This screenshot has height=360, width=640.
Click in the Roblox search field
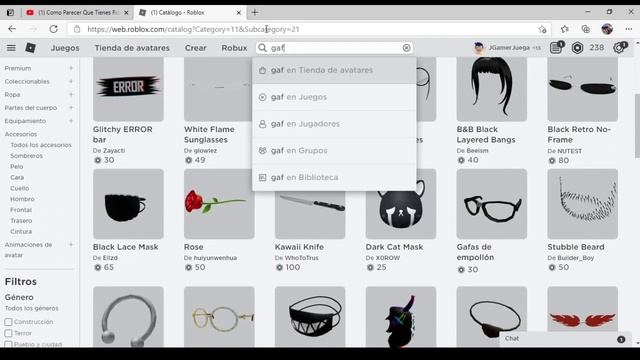pyautogui.click(x=335, y=48)
